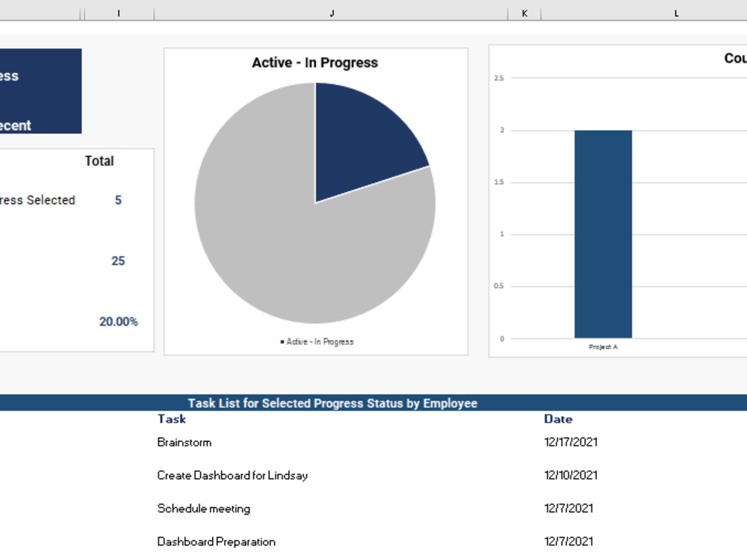Select the navy slicer box above the summary table
This screenshot has height=560, width=747.
[x=40, y=90]
